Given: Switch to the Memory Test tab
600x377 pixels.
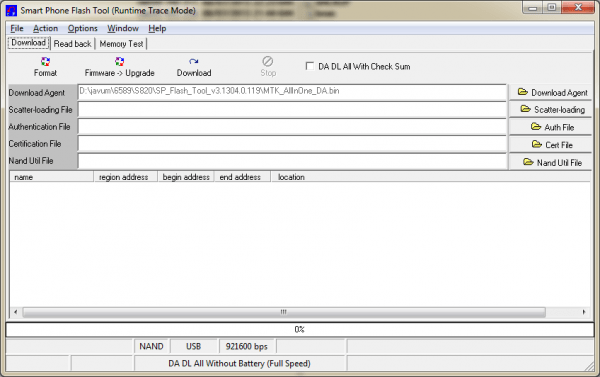Looking at the screenshot, I should tap(121, 44).
